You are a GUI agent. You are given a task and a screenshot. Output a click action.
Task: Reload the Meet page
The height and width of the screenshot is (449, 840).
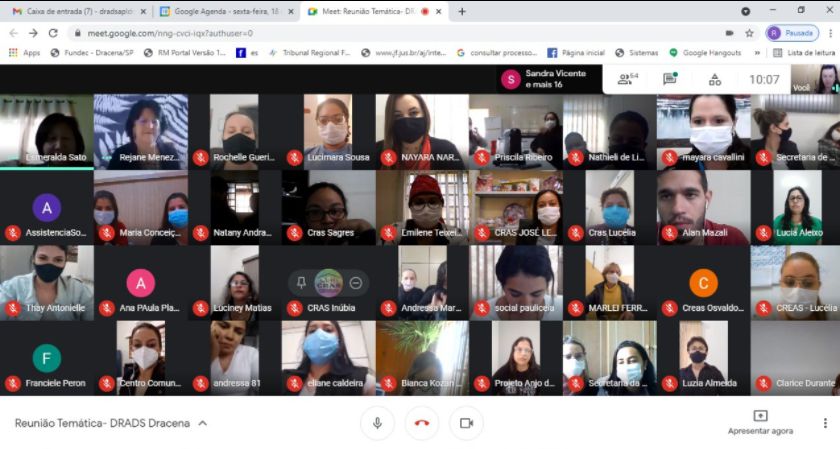coord(52,32)
